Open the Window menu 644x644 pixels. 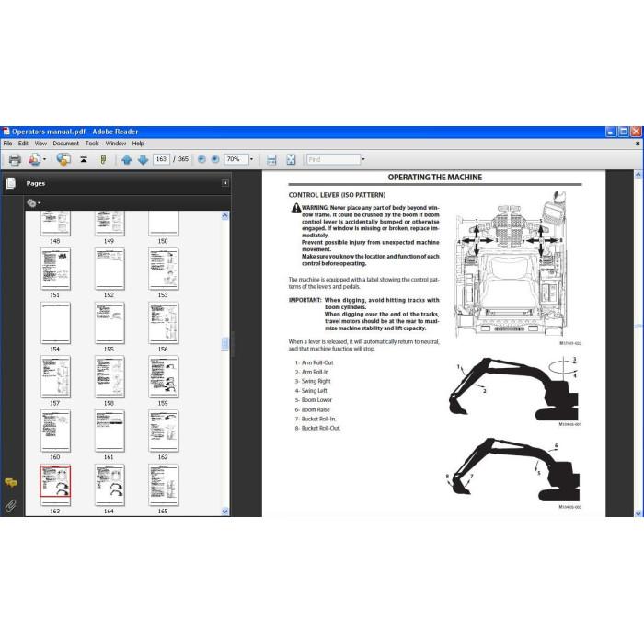pyautogui.click(x=115, y=144)
